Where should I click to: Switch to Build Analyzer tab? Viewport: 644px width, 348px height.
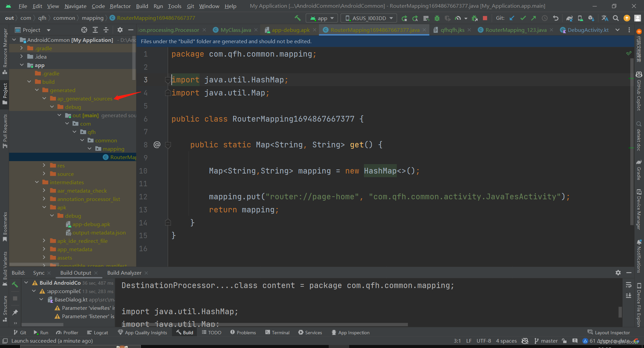click(x=124, y=273)
